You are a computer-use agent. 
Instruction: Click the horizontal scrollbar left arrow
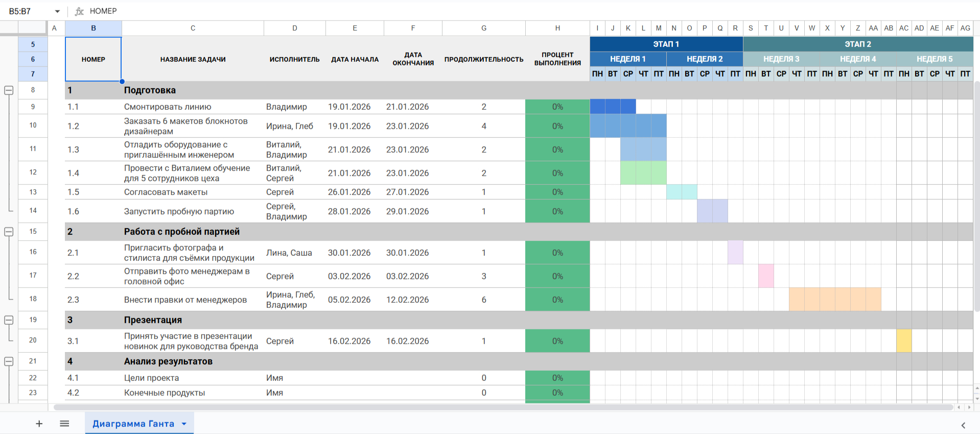click(x=959, y=407)
